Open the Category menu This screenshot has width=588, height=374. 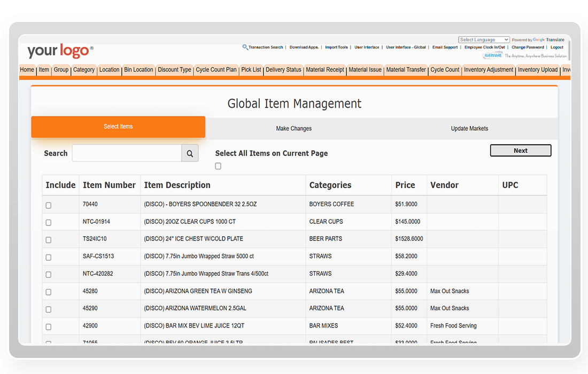[84, 69]
